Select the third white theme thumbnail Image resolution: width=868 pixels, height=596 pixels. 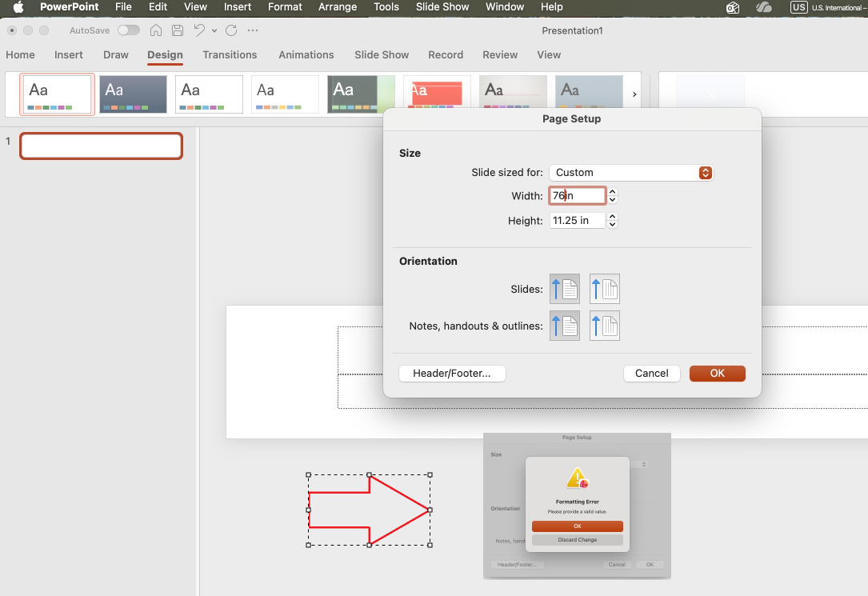point(209,94)
